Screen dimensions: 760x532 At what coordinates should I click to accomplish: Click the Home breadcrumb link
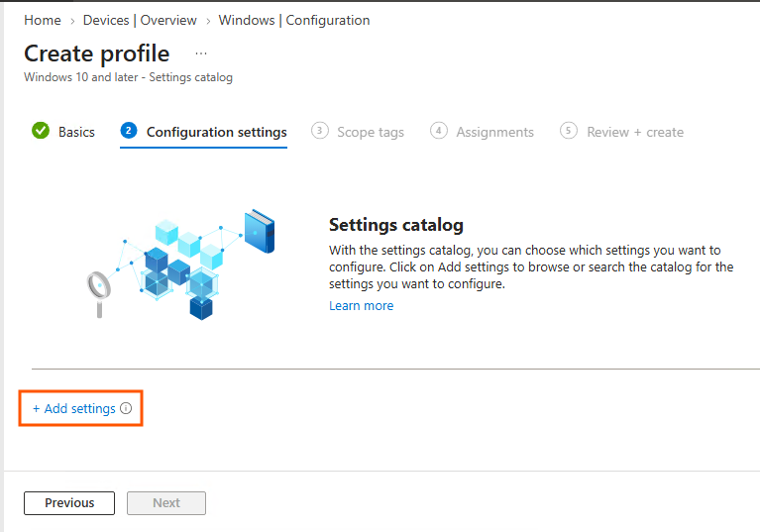click(x=43, y=21)
